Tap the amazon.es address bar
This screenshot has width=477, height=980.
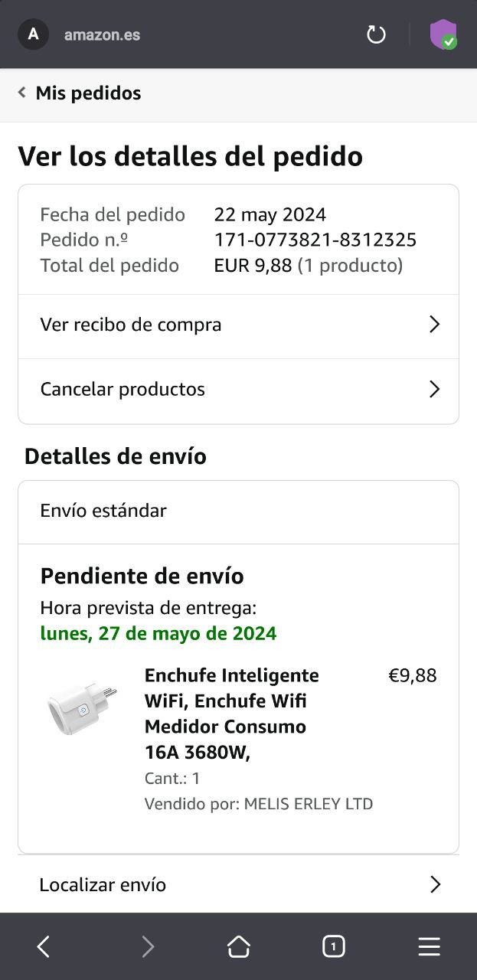[103, 34]
